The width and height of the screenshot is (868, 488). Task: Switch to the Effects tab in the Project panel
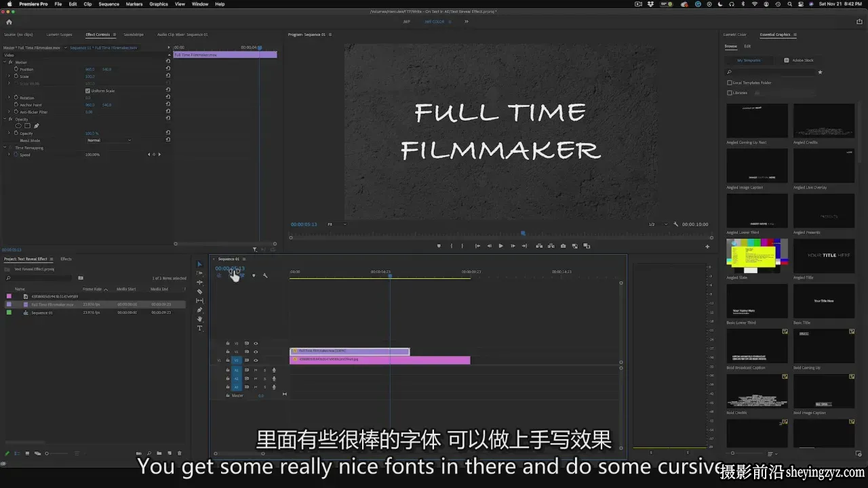tap(66, 259)
